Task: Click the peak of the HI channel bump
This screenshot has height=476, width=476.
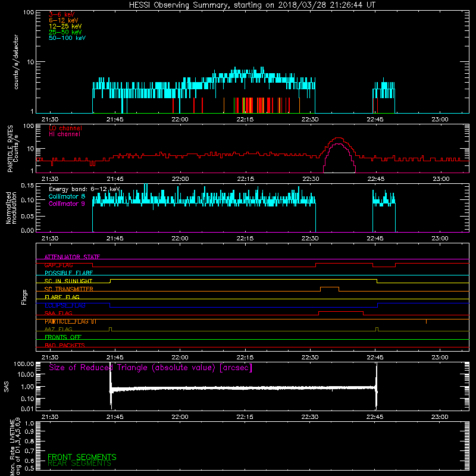Action: point(339,144)
